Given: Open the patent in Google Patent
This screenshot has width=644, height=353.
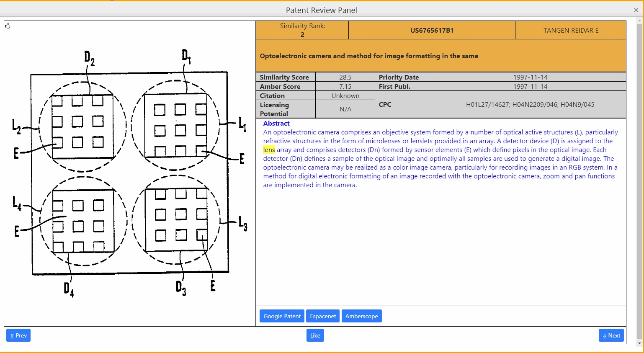Looking at the screenshot, I should 282,316.
